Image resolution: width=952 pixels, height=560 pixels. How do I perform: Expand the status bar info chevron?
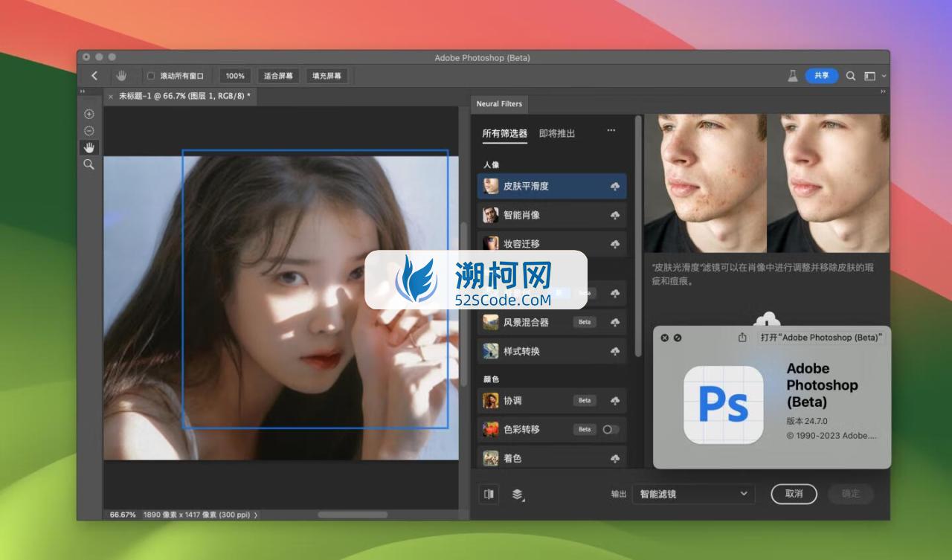pos(256,515)
